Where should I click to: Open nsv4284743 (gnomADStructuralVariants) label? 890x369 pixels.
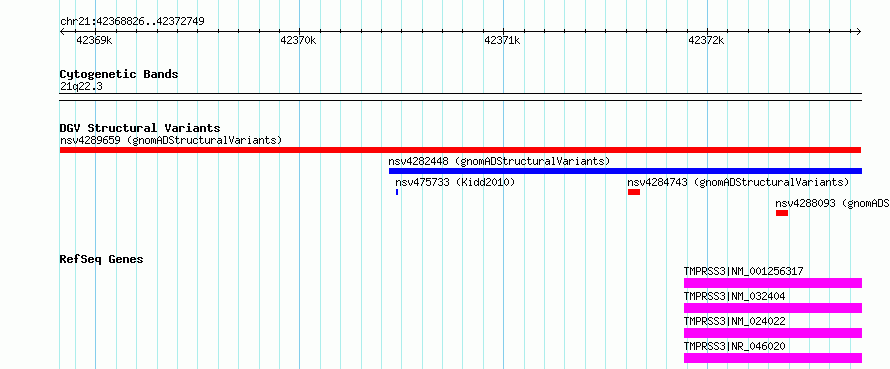pos(738,182)
